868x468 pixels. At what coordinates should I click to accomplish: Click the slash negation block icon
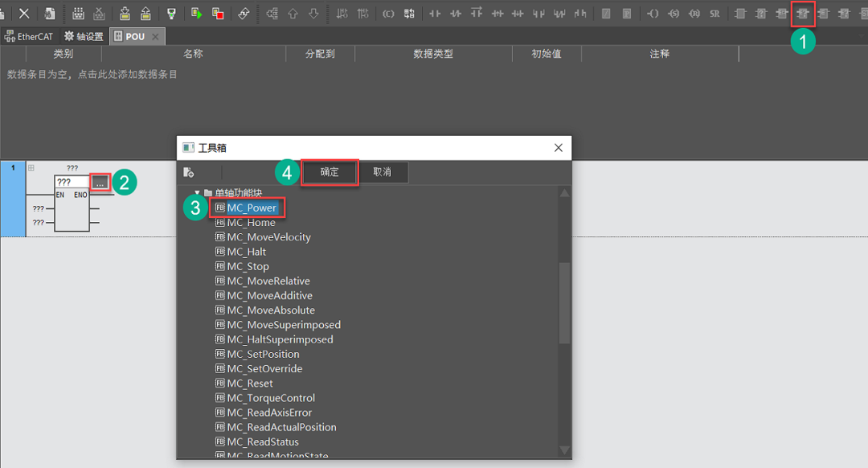[606, 14]
